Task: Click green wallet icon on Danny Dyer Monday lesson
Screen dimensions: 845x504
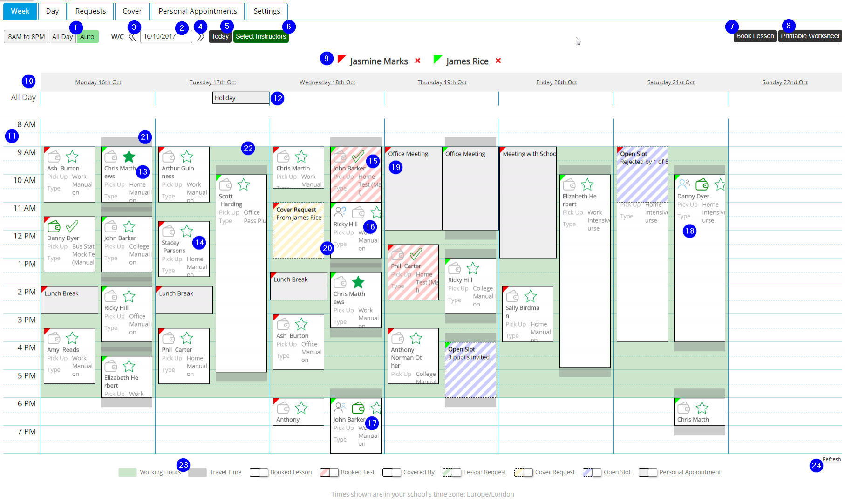Action: (54, 226)
